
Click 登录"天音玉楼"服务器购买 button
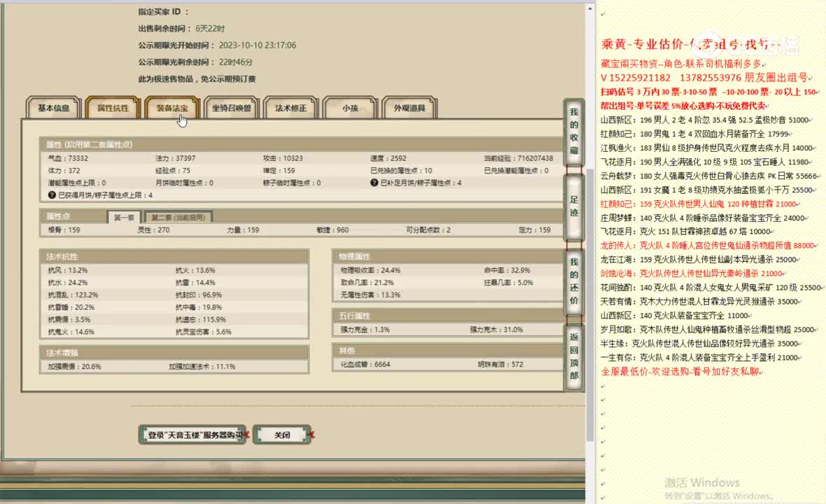pos(192,435)
